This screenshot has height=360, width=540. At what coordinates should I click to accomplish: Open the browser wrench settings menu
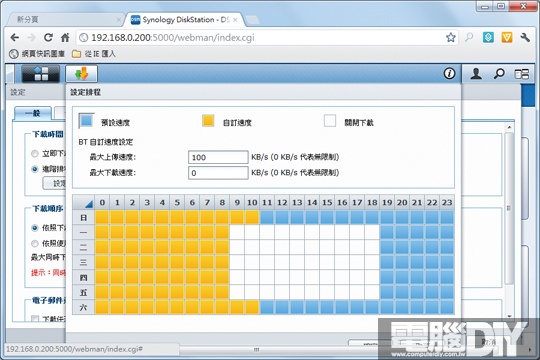click(525, 37)
